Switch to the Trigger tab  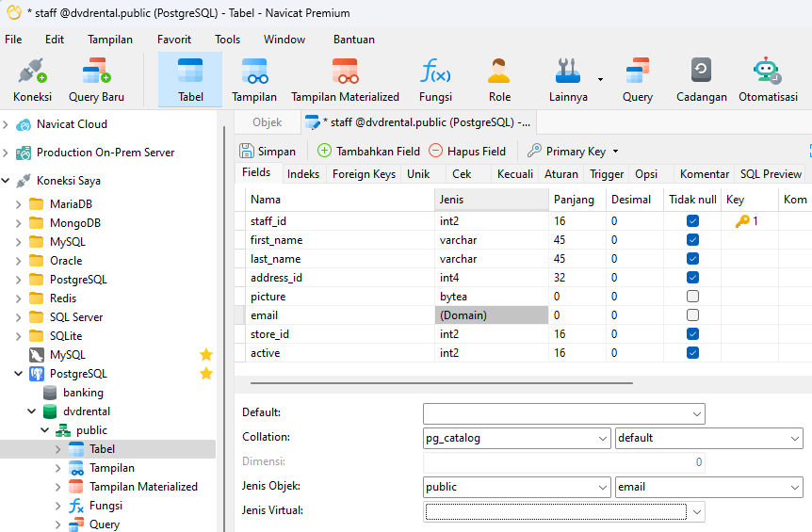(x=607, y=174)
